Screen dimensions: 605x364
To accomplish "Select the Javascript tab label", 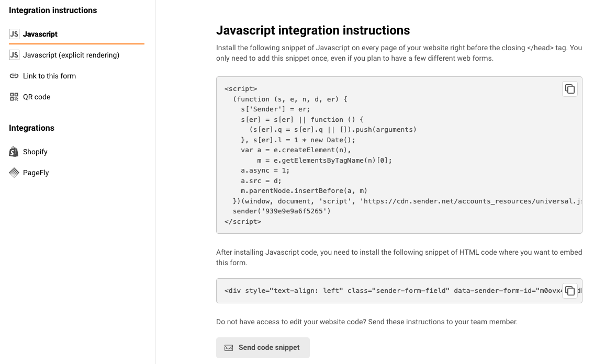I will pyautogui.click(x=40, y=34).
